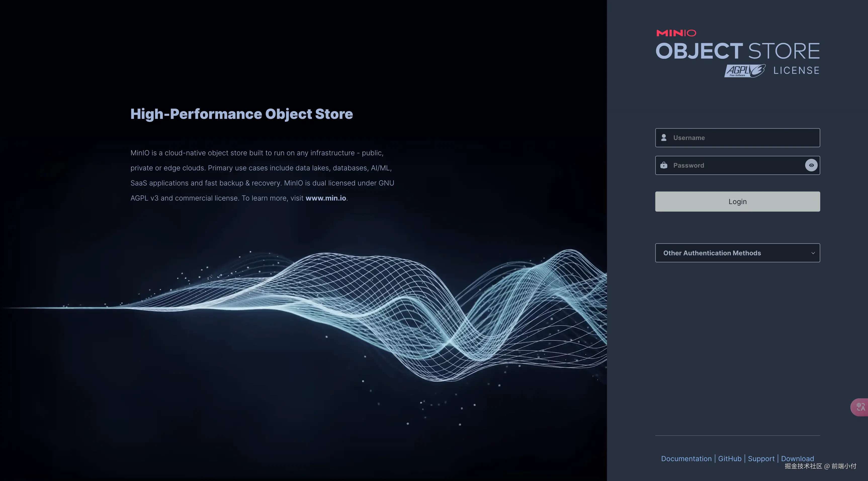Open the floating translate widget
Image resolution: width=868 pixels, height=481 pixels.
tap(860, 407)
